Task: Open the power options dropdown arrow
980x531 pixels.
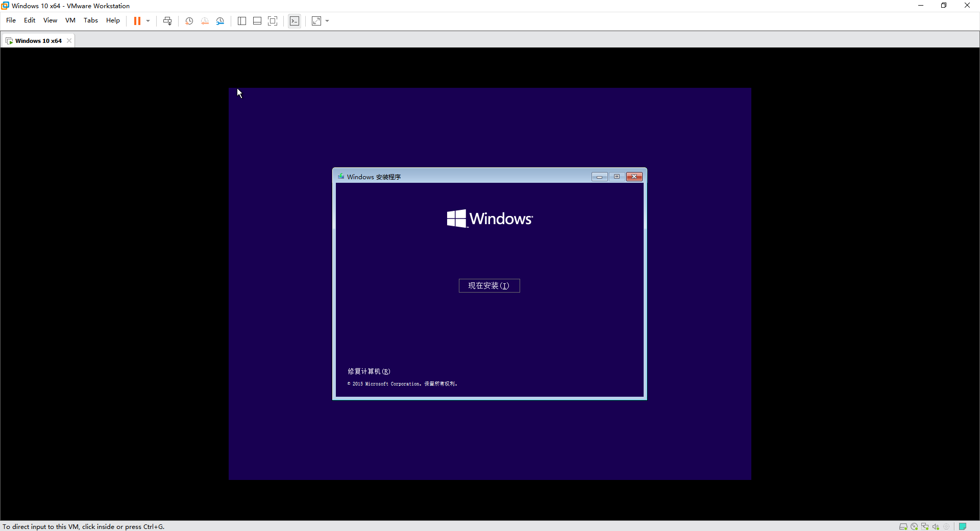Action: (148, 21)
